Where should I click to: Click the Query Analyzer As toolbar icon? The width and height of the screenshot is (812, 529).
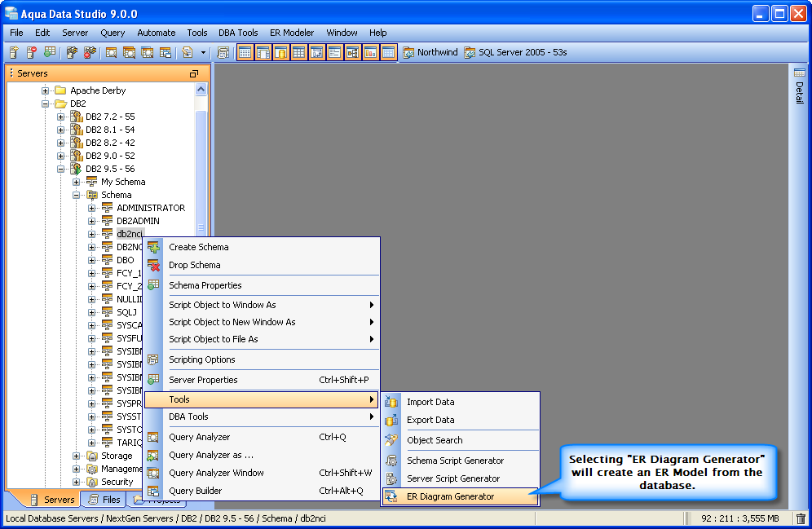click(129, 52)
